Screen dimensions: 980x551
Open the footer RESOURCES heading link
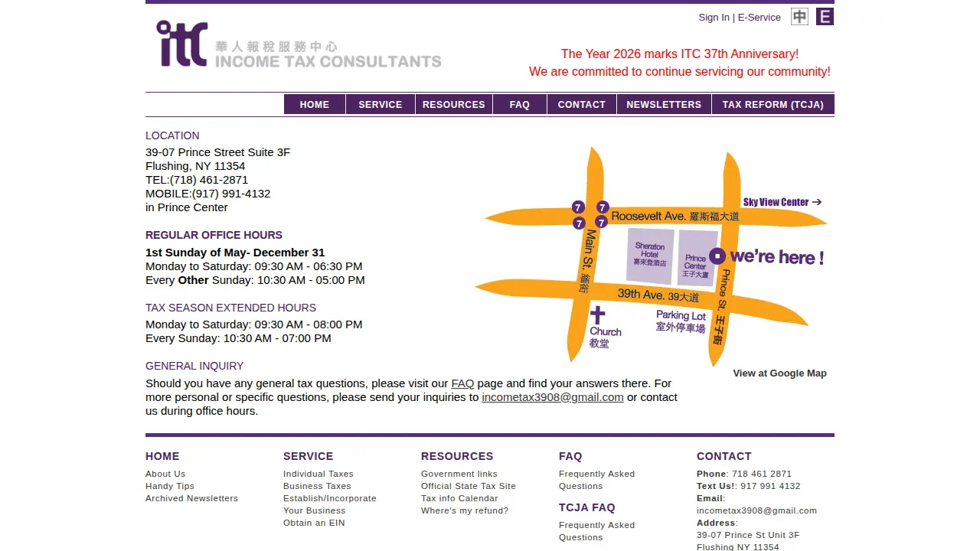[457, 456]
